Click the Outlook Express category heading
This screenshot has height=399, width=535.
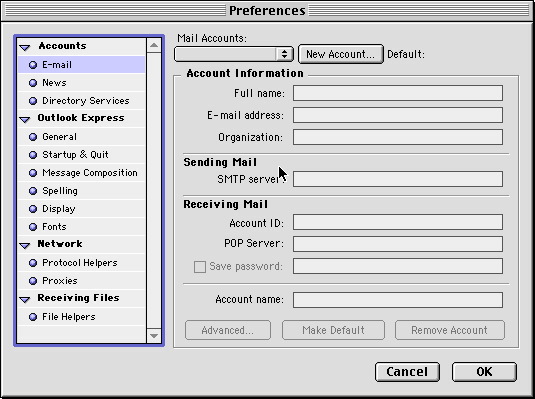[81, 118]
